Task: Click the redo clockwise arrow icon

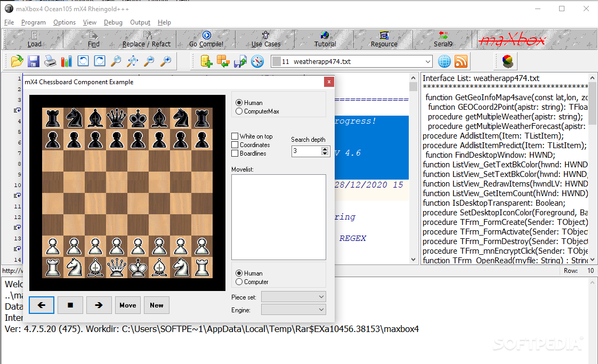Action: [100, 61]
